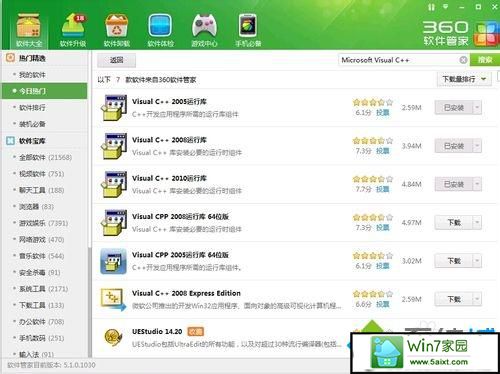Expand arrow beside 下载 for Visual CPP 2008 64位版

tap(477, 222)
